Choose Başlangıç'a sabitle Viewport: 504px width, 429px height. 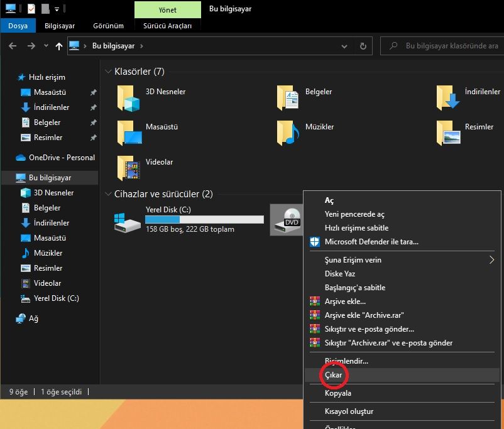(x=402, y=288)
